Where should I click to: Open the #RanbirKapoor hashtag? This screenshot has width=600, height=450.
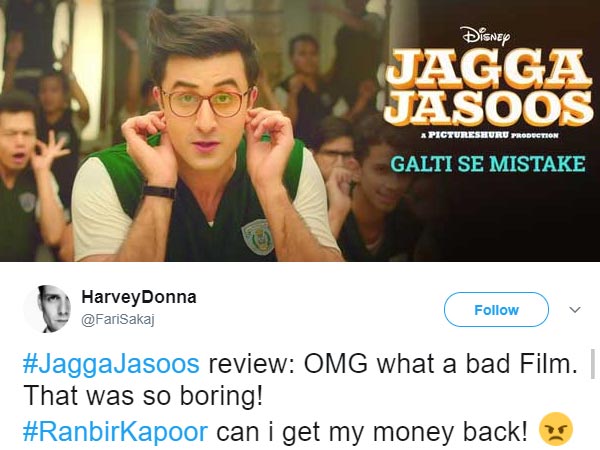(x=115, y=431)
